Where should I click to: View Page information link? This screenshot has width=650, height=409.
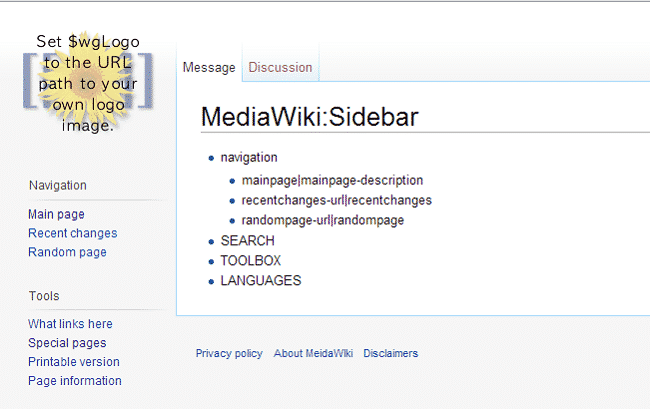(74, 381)
